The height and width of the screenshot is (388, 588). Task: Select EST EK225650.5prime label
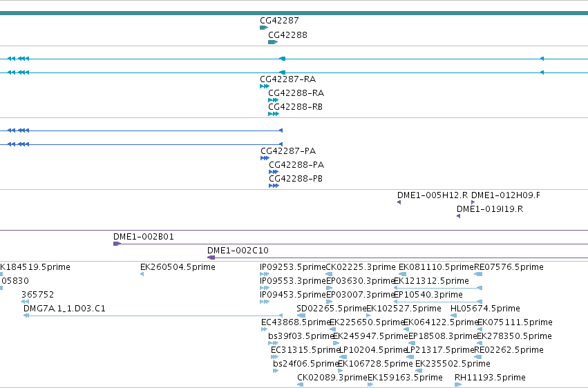[367, 322]
